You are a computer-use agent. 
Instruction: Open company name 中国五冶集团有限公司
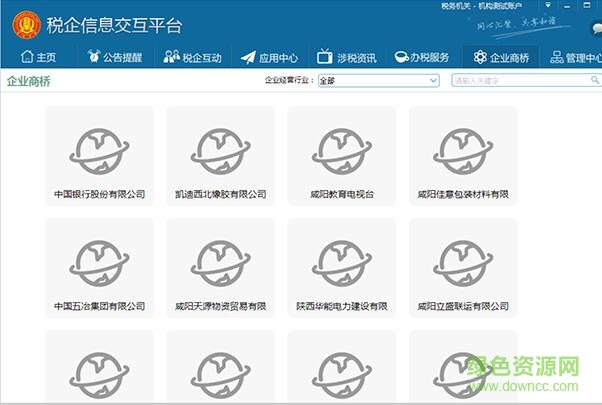tap(99, 306)
